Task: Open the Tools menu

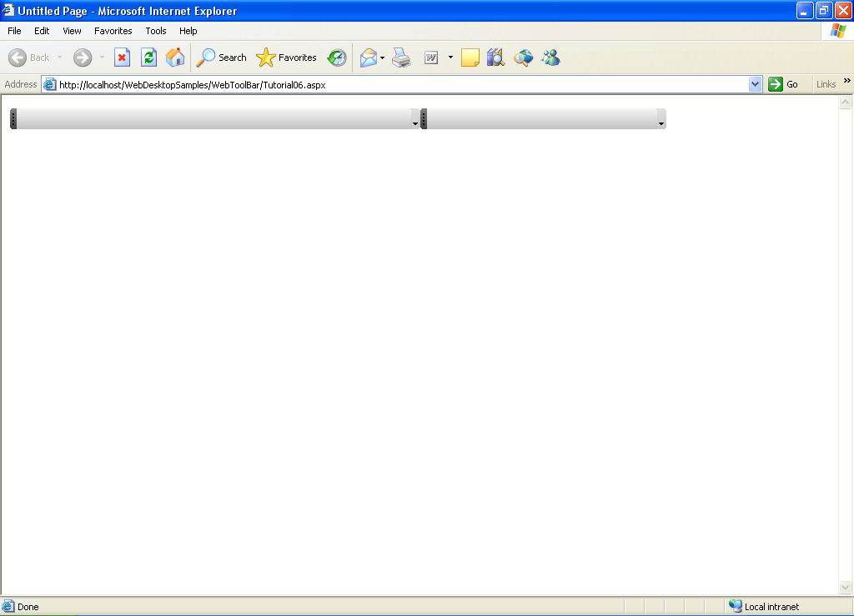Action: click(x=156, y=31)
